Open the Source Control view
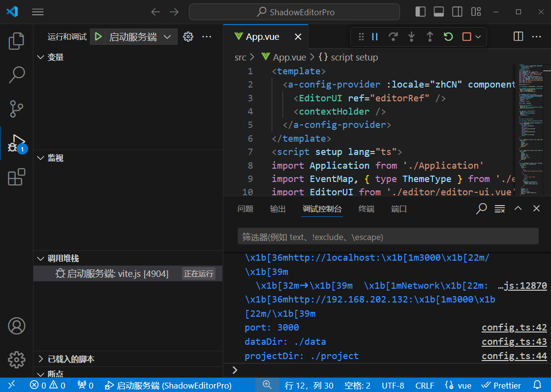Viewport: 551px width, 392px height. [16, 108]
